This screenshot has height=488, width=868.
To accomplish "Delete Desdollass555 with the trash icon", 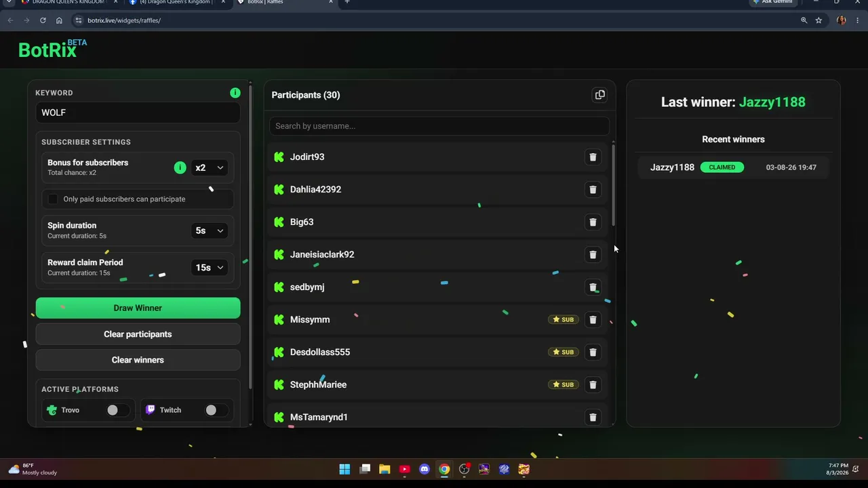I will [x=593, y=352].
